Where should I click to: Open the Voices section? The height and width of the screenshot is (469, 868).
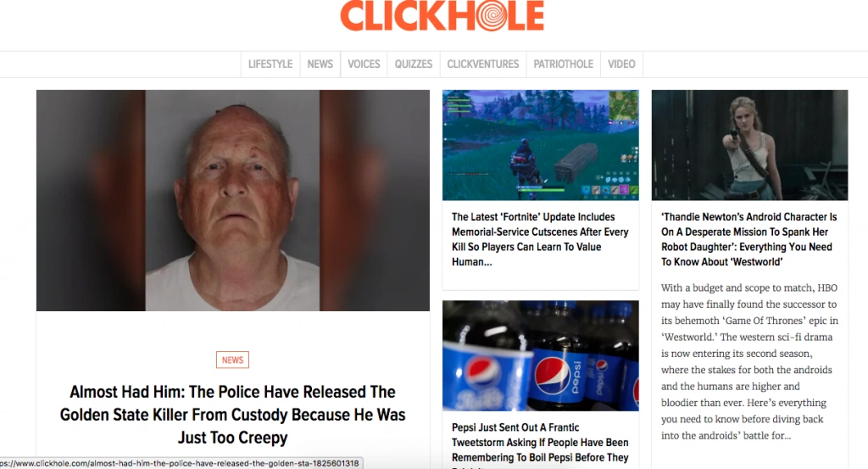(364, 64)
